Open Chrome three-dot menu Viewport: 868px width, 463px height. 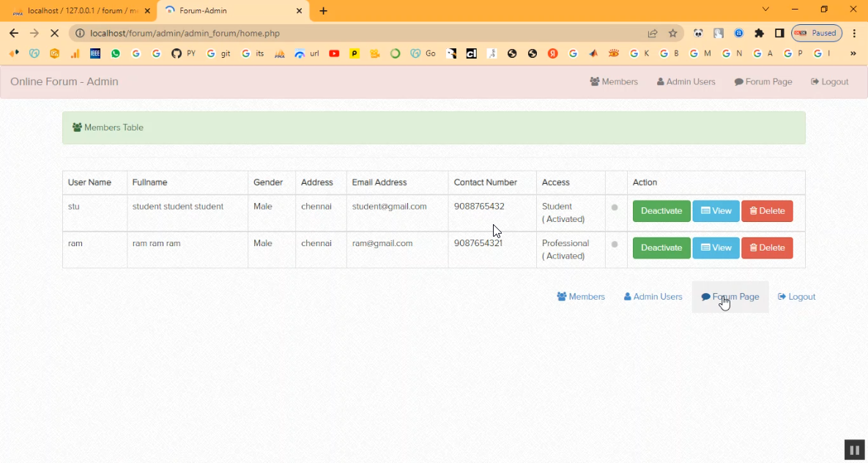point(854,33)
